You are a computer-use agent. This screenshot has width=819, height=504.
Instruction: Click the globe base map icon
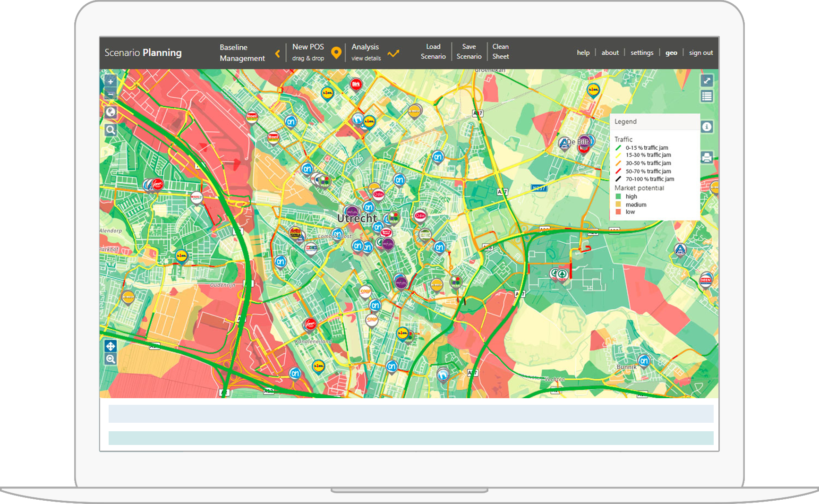(x=111, y=112)
